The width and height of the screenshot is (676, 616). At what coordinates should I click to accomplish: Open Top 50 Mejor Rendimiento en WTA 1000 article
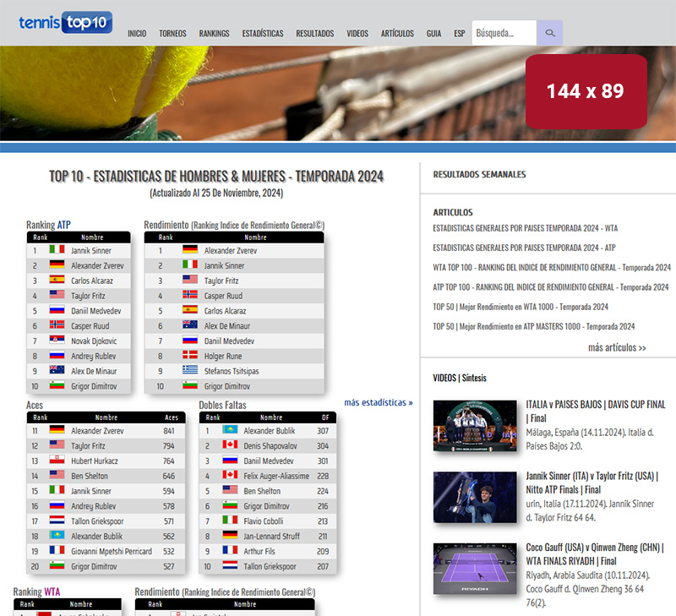pyautogui.click(x=521, y=307)
